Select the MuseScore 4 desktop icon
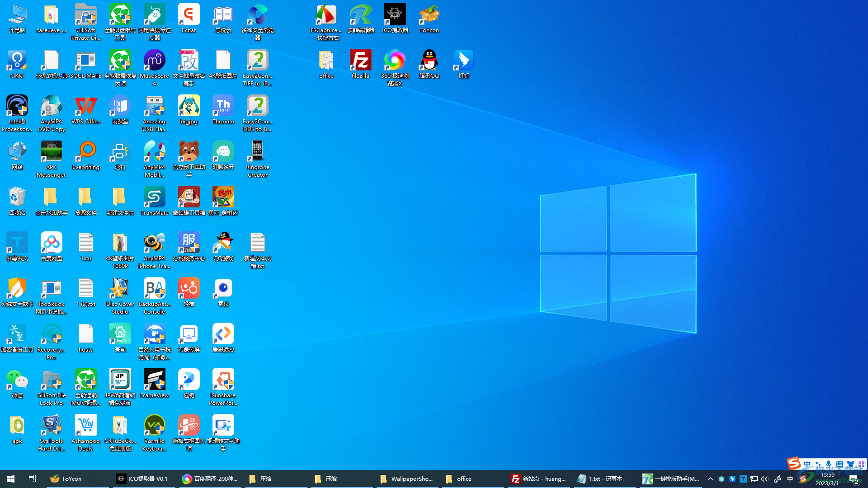 point(154,67)
